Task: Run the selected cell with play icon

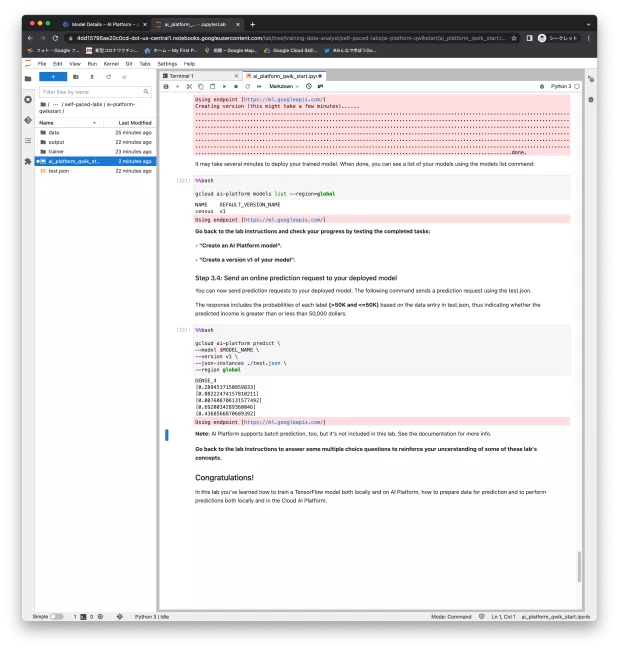Action: coord(224,87)
